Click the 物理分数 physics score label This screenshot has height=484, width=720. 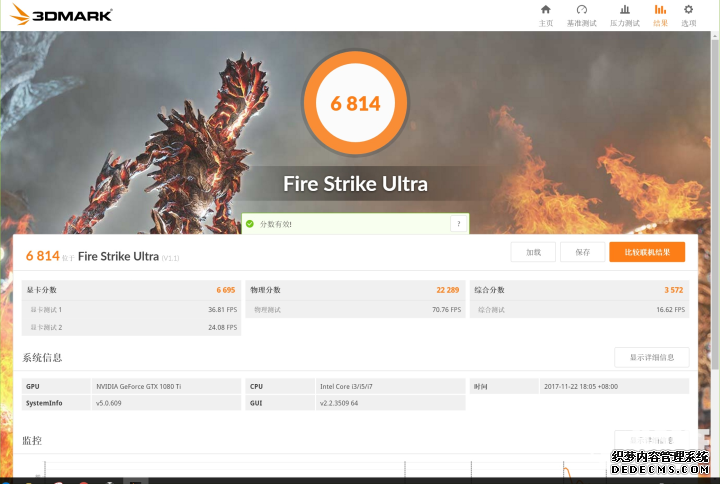tap(265, 290)
